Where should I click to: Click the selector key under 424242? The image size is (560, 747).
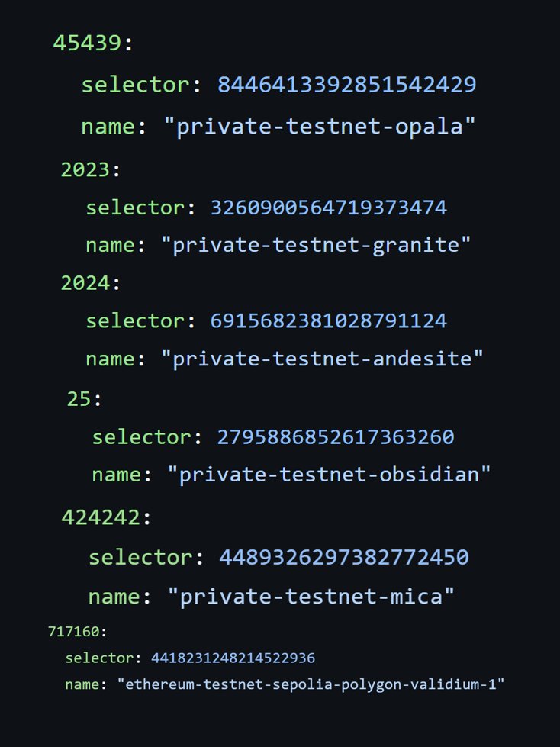(140, 558)
